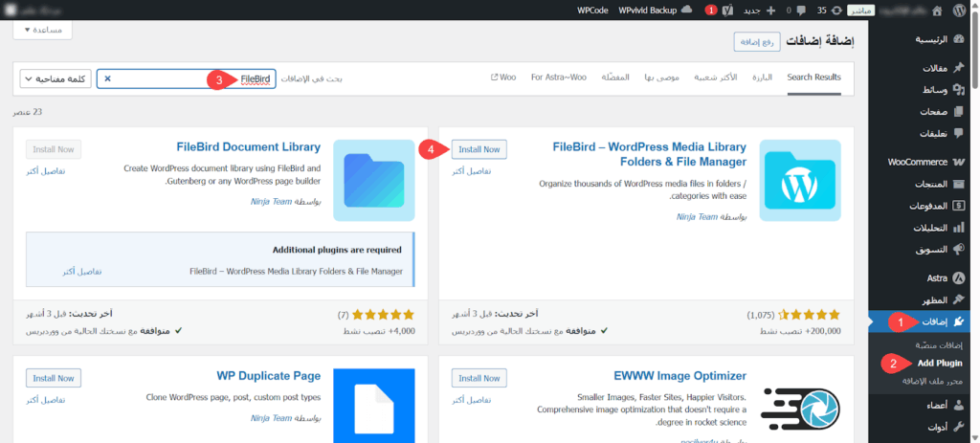Screen dimensions: 980x443
Task: Select Add Plugin submenu item
Action: [x=940, y=363]
